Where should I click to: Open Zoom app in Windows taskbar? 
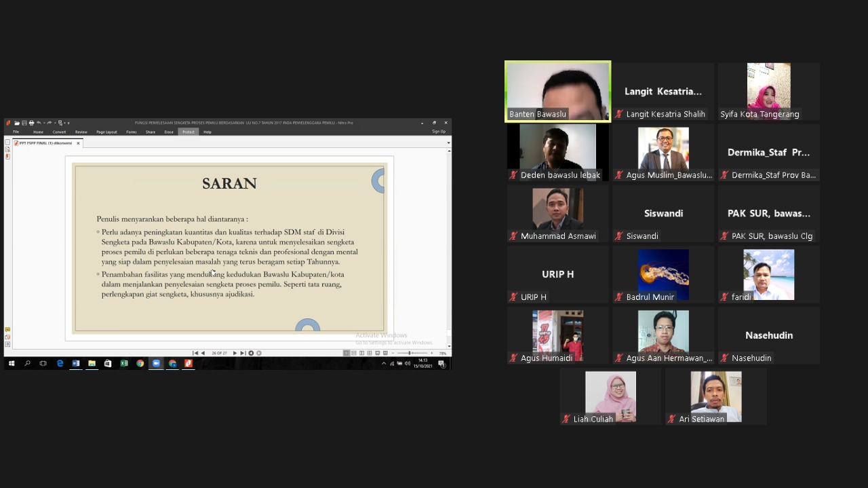[x=156, y=364]
